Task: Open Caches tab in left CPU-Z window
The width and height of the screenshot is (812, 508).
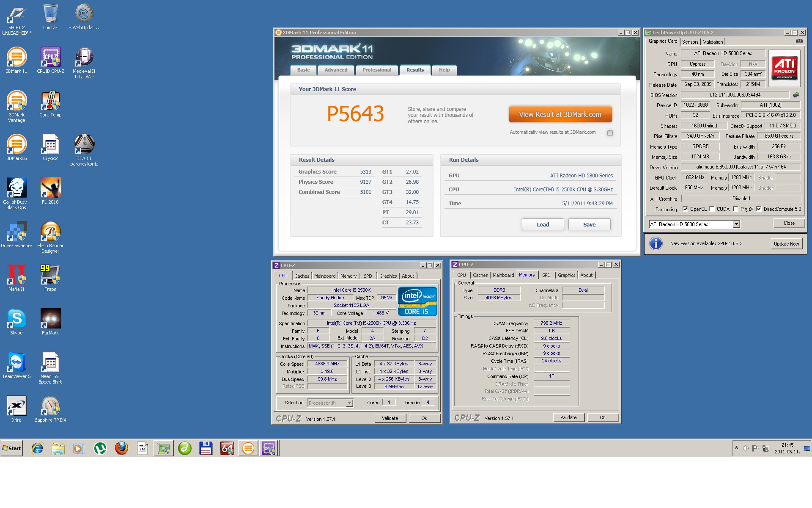Action: coord(302,276)
